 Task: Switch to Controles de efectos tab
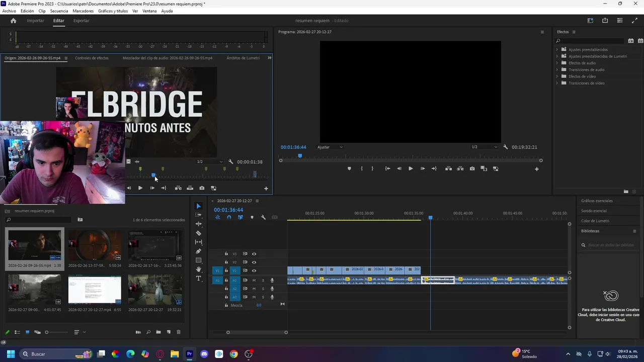click(92, 58)
